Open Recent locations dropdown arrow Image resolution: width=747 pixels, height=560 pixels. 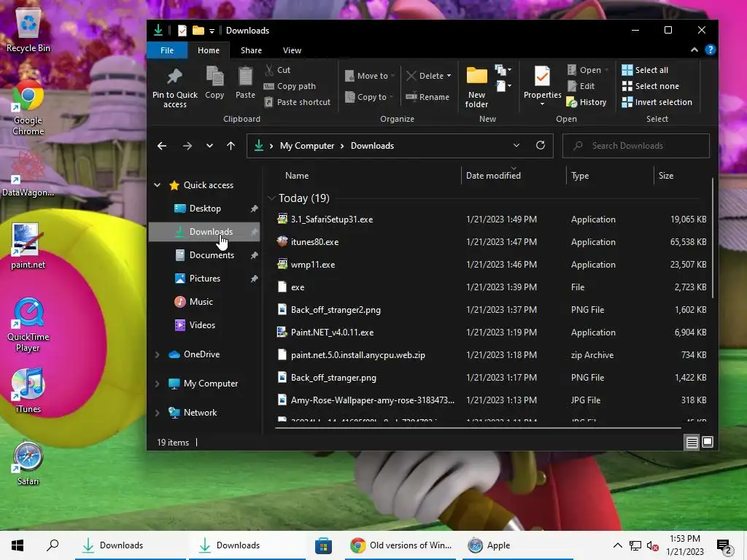209,146
